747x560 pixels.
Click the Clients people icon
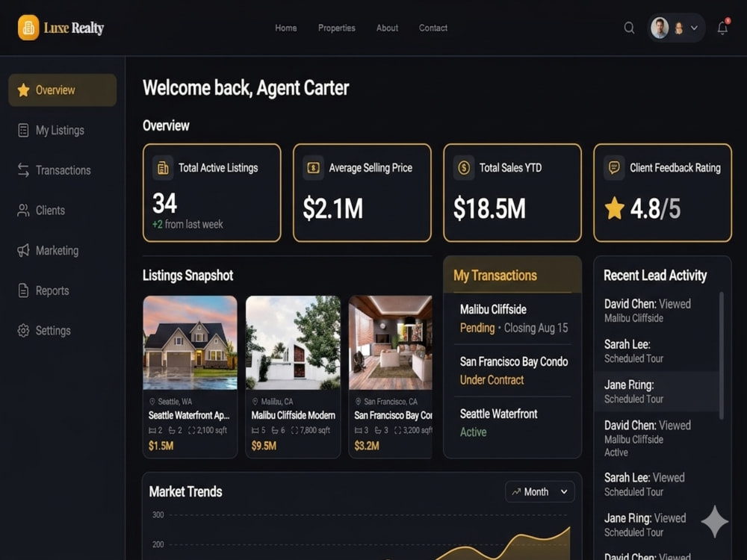pyautogui.click(x=23, y=211)
